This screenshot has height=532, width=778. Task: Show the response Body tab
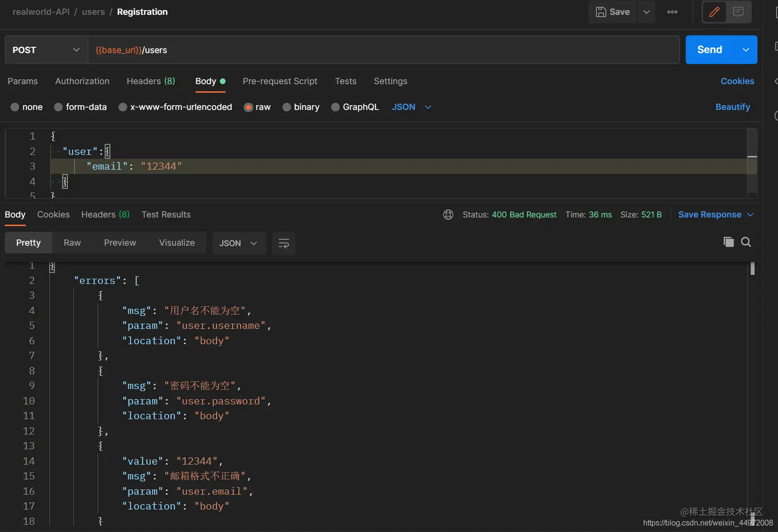point(15,215)
